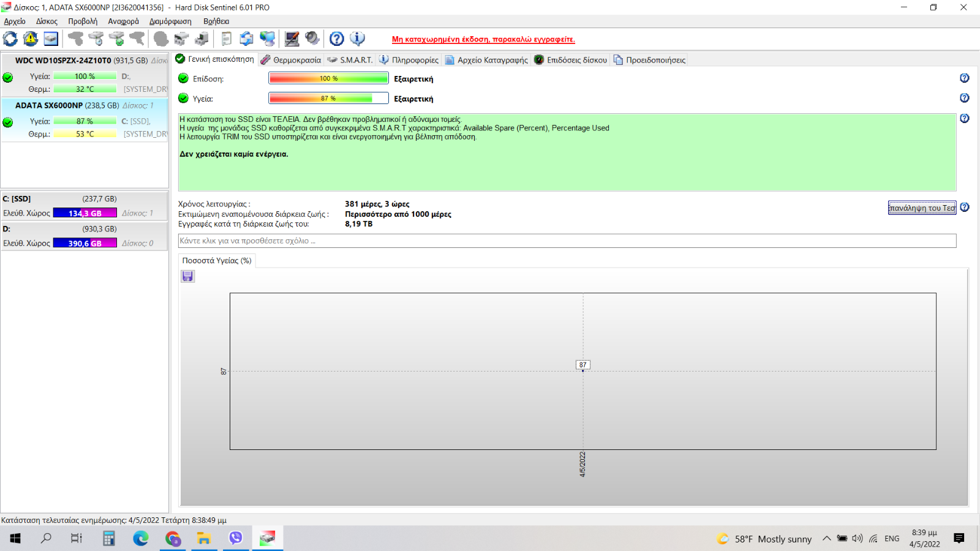This screenshot has width=980, height=551.
Task: Click the comment input field
Action: point(567,241)
